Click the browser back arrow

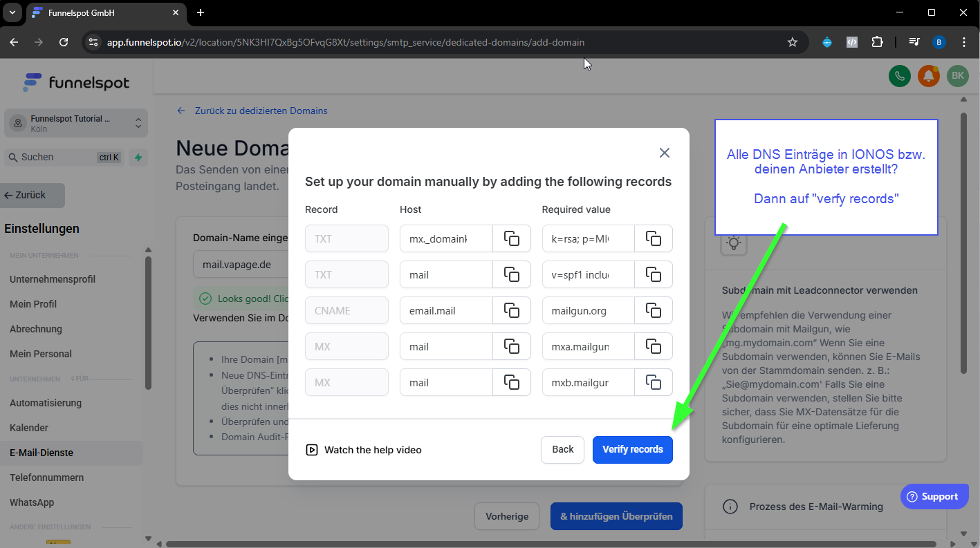coord(14,42)
